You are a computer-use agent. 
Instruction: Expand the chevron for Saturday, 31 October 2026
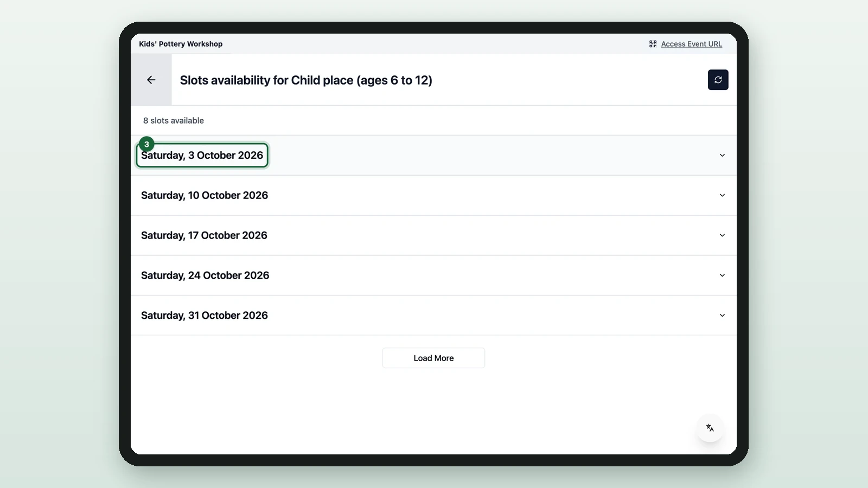(x=722, y=316)
